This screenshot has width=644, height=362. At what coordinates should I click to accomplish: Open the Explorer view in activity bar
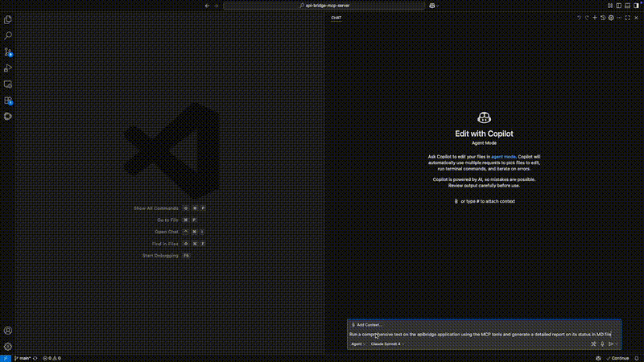pyautogui.click(x=8, y=19)
